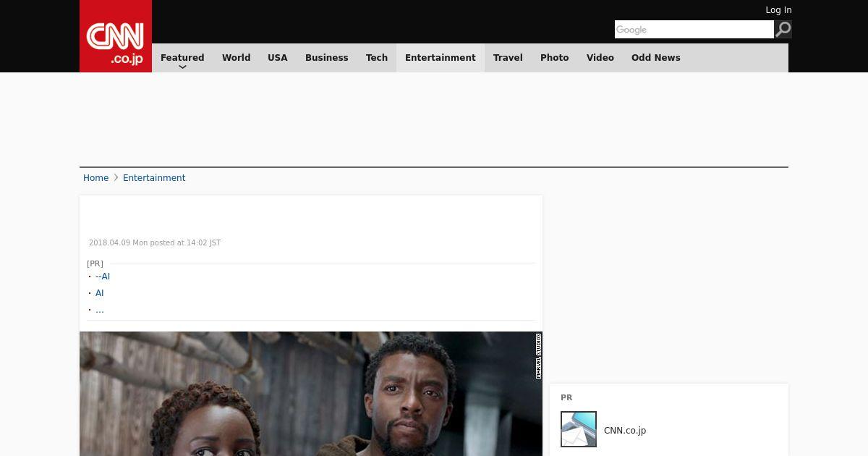Click the Home breadcrumb link
The height and width of the screenshot is (456, 868).
click(95, 178)
